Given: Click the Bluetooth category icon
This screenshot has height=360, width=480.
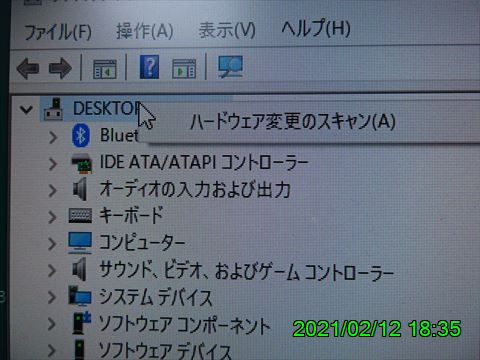Looking at the screenshot, I should (81, 135).
